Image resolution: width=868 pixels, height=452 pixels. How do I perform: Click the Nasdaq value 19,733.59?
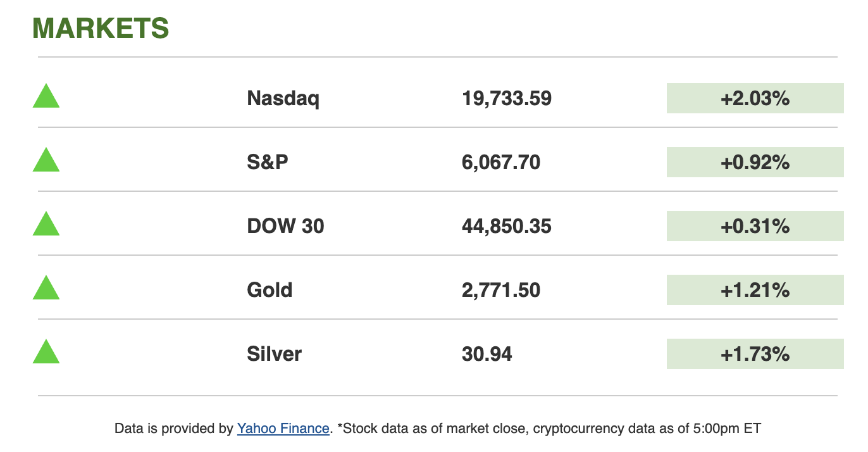point(506,99)
